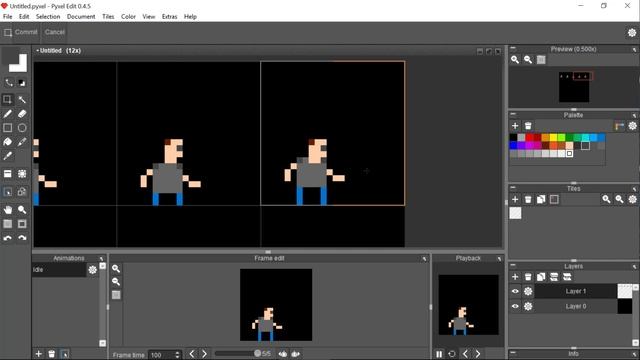This screenshot has height=360, width=640.
Task: Click the Cancel button
Action: tap(55, 32)
